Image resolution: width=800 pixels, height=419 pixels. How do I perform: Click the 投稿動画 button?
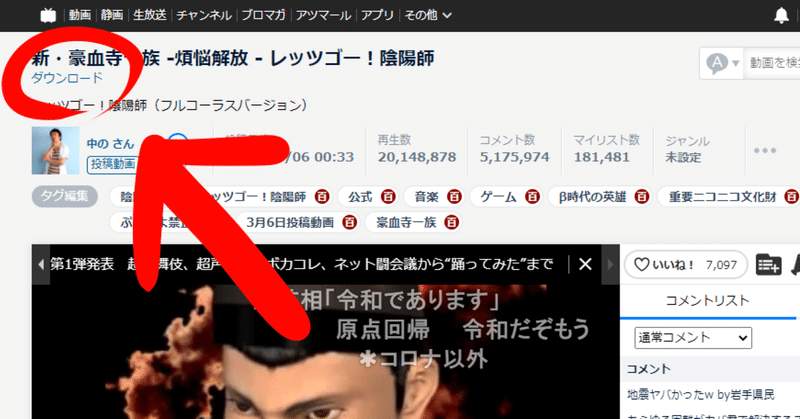(113, 164)
